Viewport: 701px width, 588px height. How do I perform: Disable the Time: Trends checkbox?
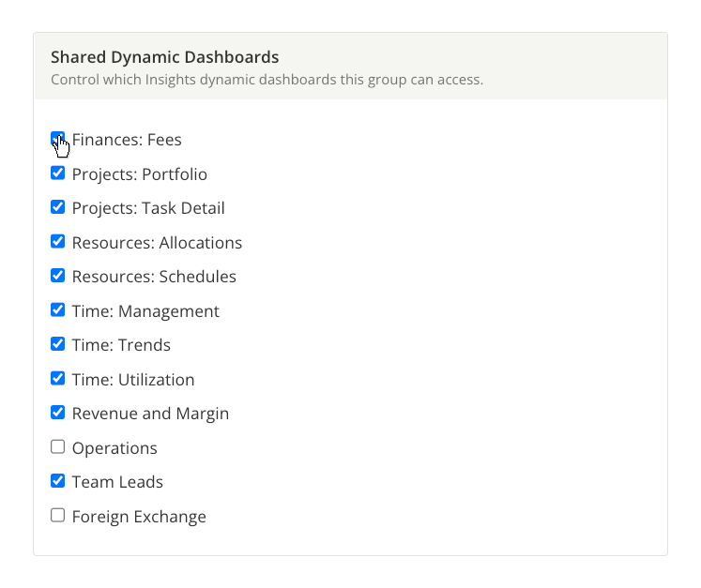point(57,344)
